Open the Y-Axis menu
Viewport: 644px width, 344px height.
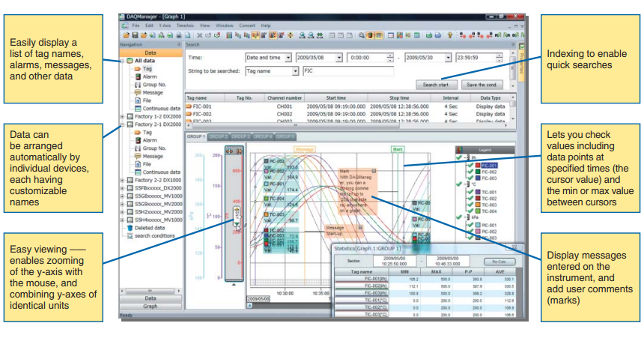[165, 25]
